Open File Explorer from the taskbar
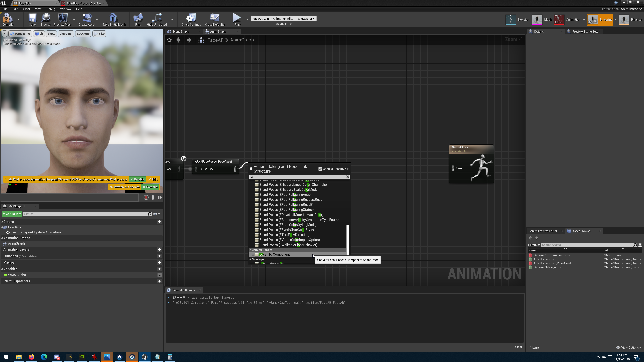 (19, 357)
